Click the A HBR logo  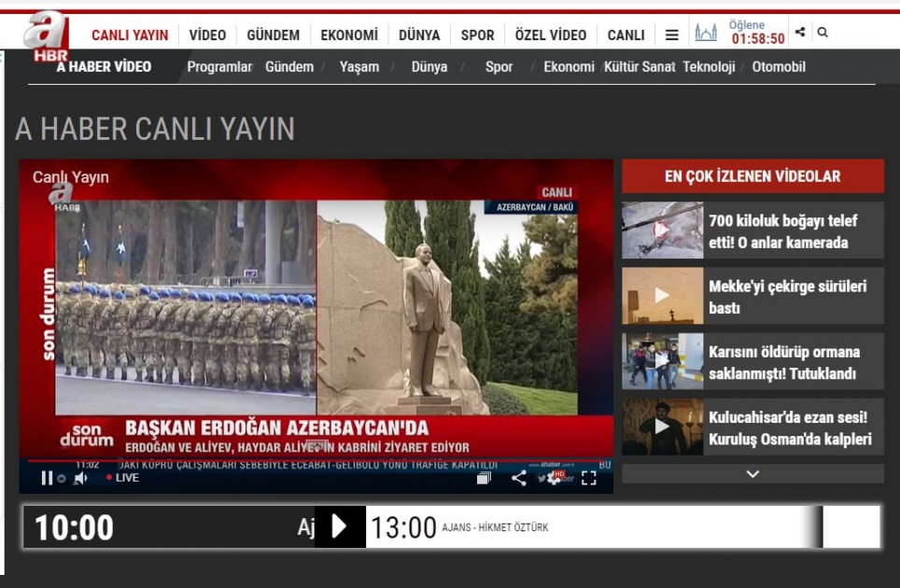point(47,36)
